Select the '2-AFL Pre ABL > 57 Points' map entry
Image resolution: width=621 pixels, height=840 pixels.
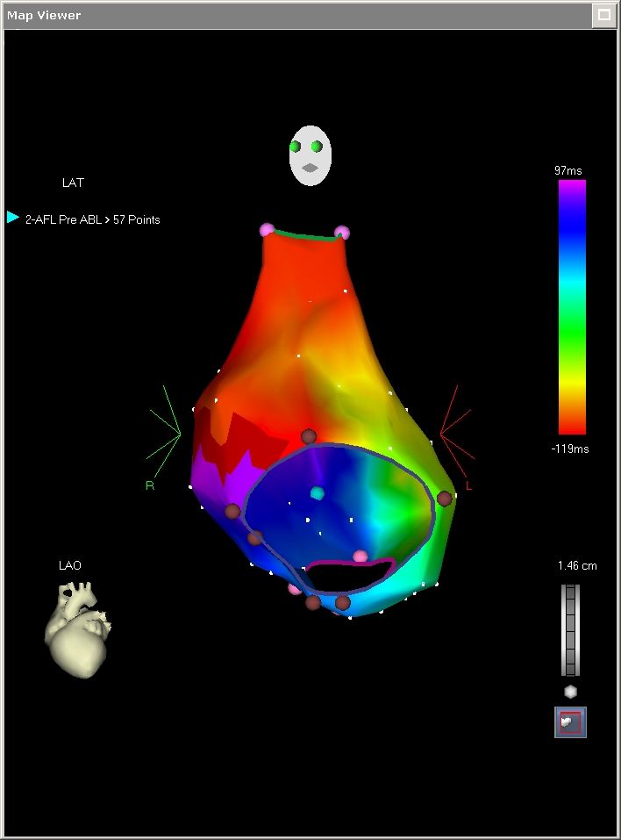click(93, 219)
